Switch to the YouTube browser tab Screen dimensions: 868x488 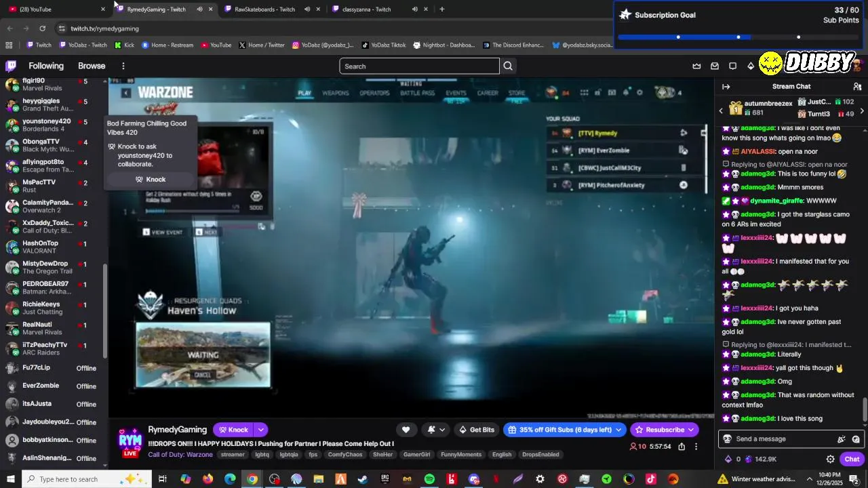(x=54, y=9)
